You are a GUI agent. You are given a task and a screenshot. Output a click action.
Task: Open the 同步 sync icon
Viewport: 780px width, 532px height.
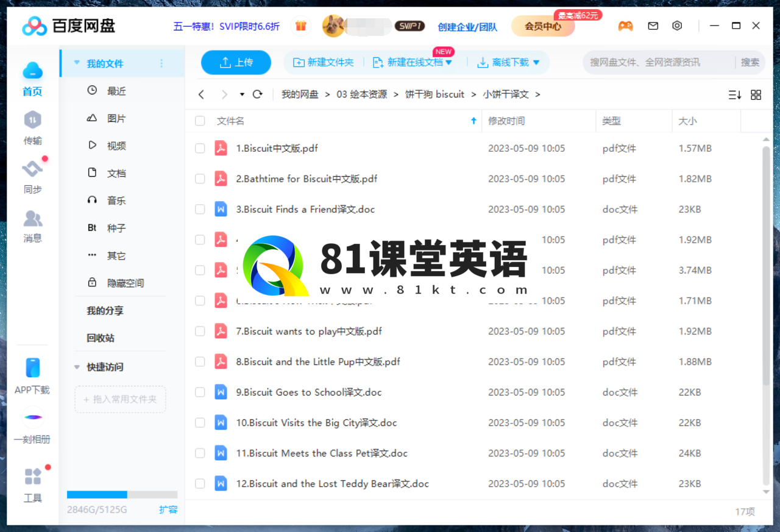(x=32, y=169)
